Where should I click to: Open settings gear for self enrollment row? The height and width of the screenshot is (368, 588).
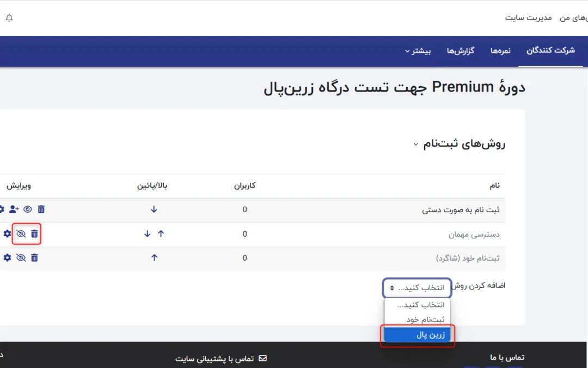click(x=7, y=258)
